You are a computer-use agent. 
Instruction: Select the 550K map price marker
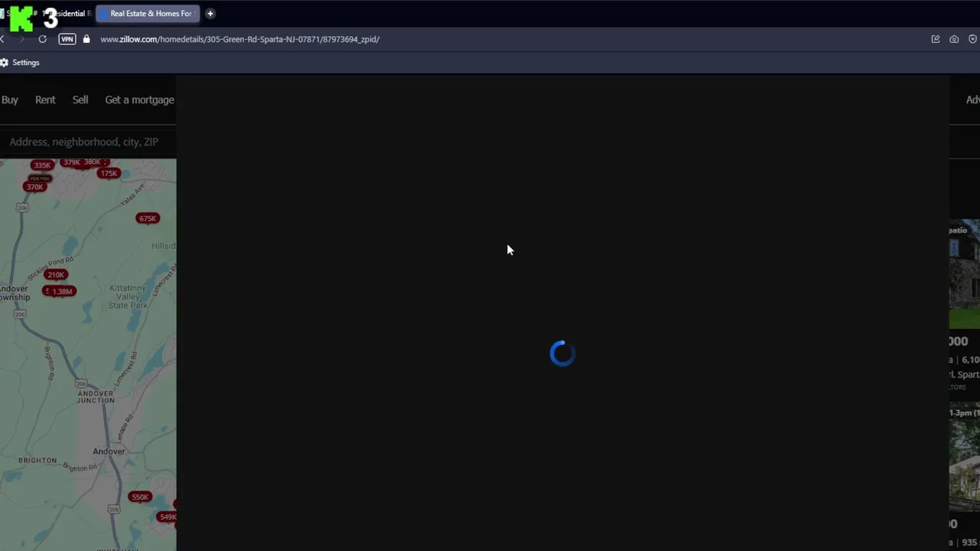pyautogui.click(x=139, y=497)
